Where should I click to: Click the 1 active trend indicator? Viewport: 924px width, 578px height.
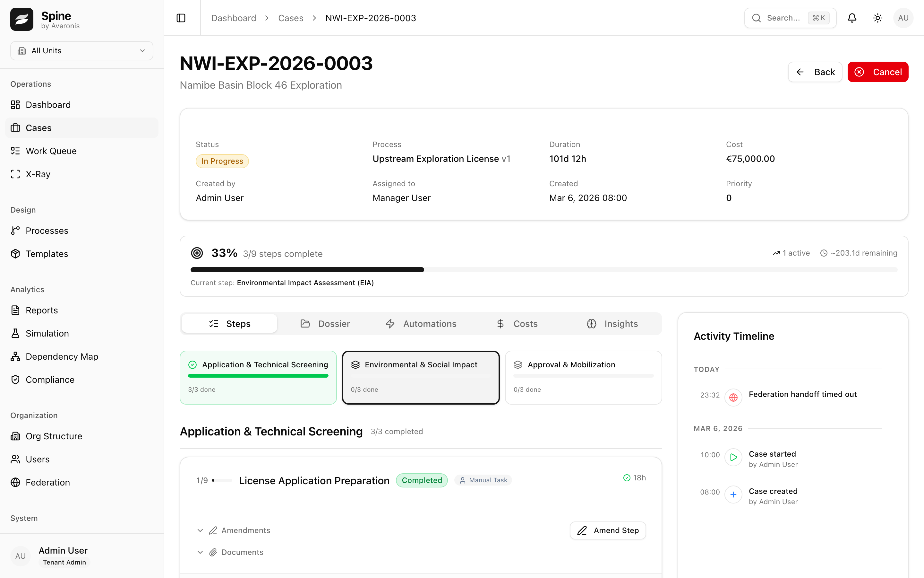pos(791,253)
